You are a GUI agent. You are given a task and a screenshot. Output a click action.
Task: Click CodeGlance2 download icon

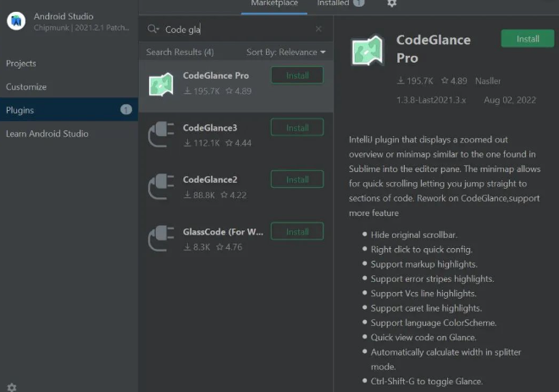tap(187, 195)
